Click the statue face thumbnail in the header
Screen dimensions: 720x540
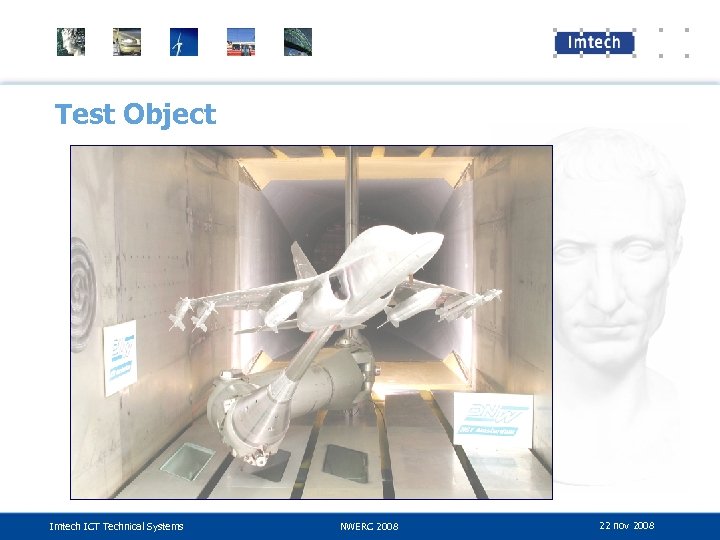(x=71, y=42)
